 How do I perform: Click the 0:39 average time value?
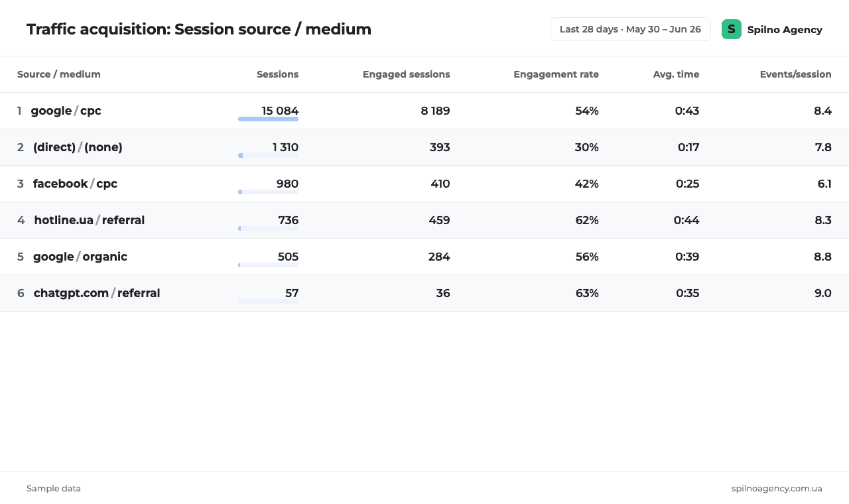tap(687, 257)
